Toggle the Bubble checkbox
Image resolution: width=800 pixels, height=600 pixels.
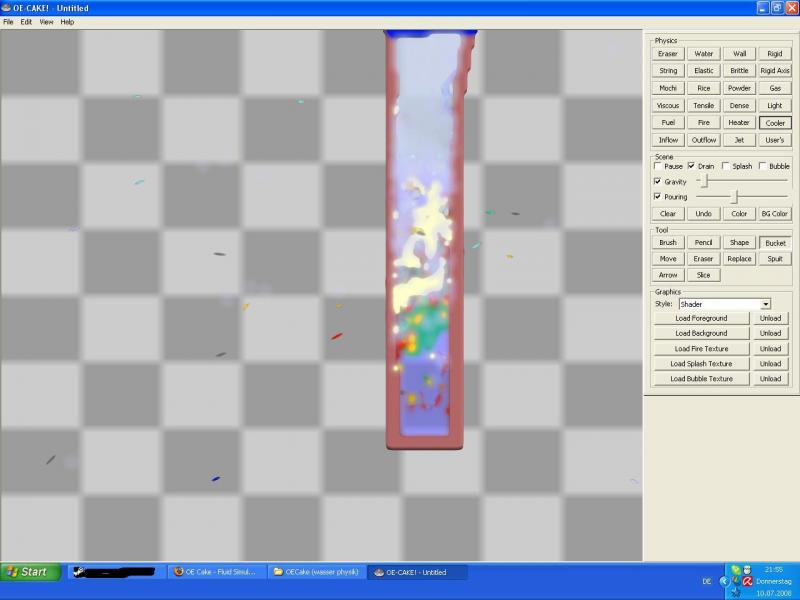pyautogui.click(x=764, y=166)
